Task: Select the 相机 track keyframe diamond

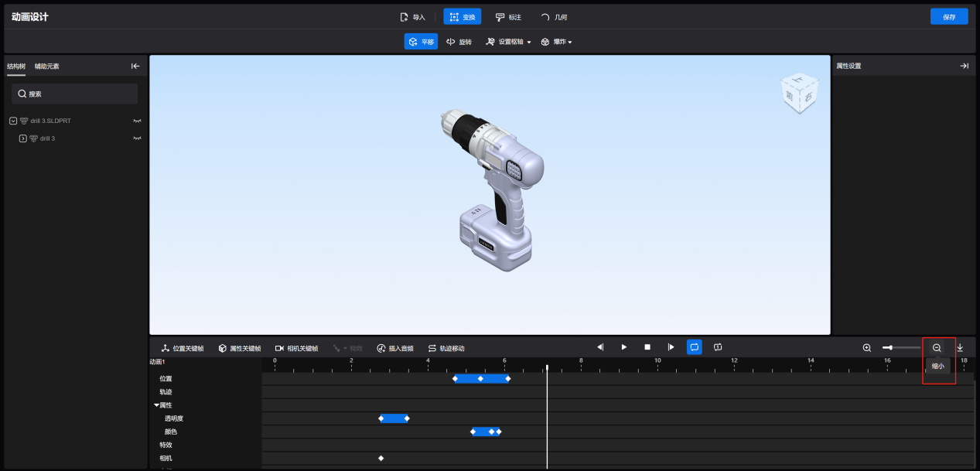Action: [x=381, y=458]
